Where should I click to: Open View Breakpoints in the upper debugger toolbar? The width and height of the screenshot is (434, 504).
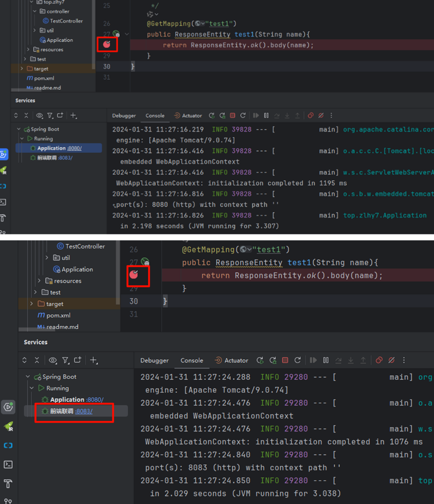tap(311, 116)
